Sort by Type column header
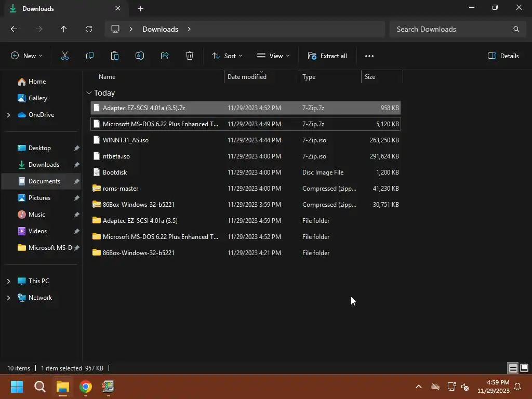Viewport: 532px width, 399px height. (x=309, y=77)
